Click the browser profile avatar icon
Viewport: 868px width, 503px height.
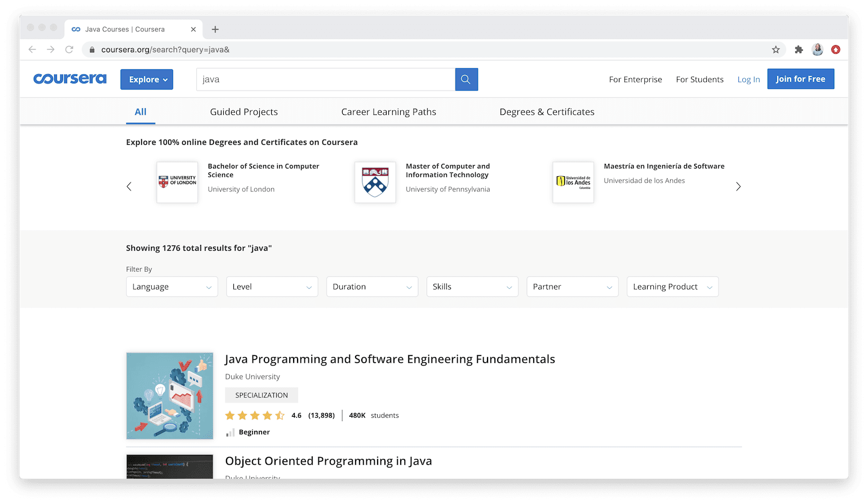817,50
